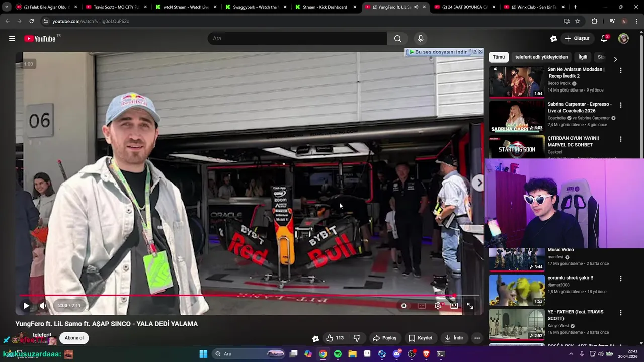This screenshot has width=644, height=362.
Task: Click the help question mark on download overlay
Action: click(474, 52)
